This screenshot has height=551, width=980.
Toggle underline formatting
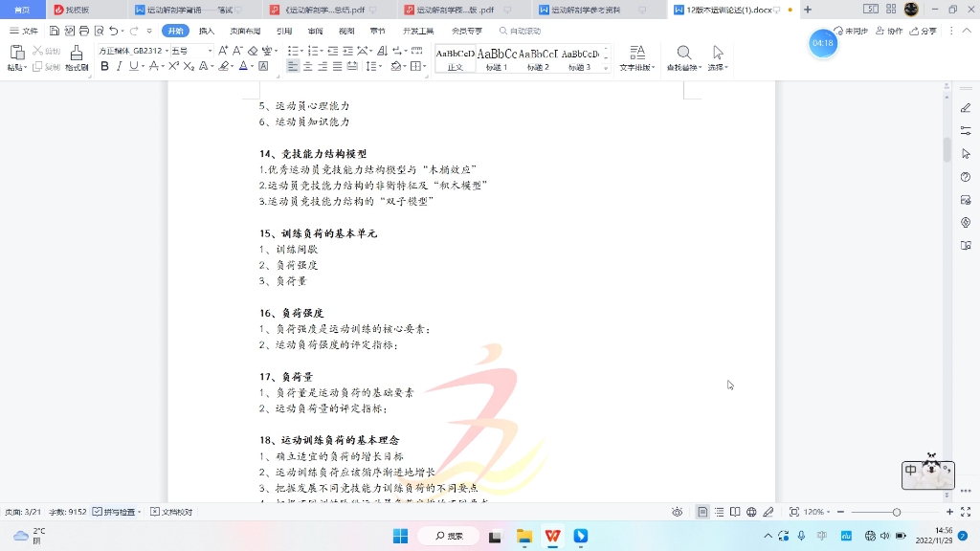point(132,66)
